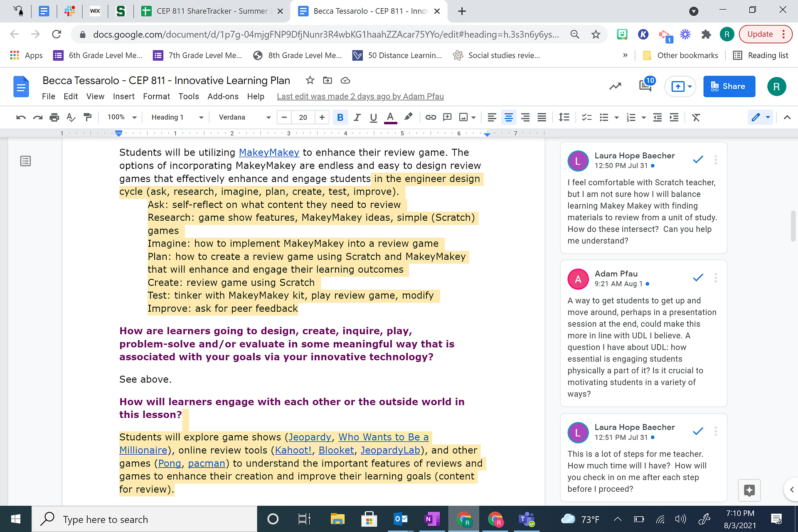
Task: Open the text color picker
Action: [x=390, y=118]
